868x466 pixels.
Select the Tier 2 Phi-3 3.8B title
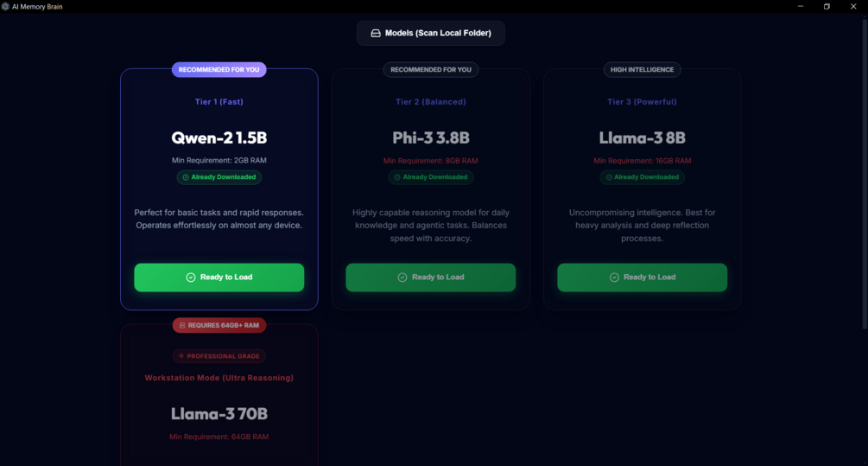(431, 137)
